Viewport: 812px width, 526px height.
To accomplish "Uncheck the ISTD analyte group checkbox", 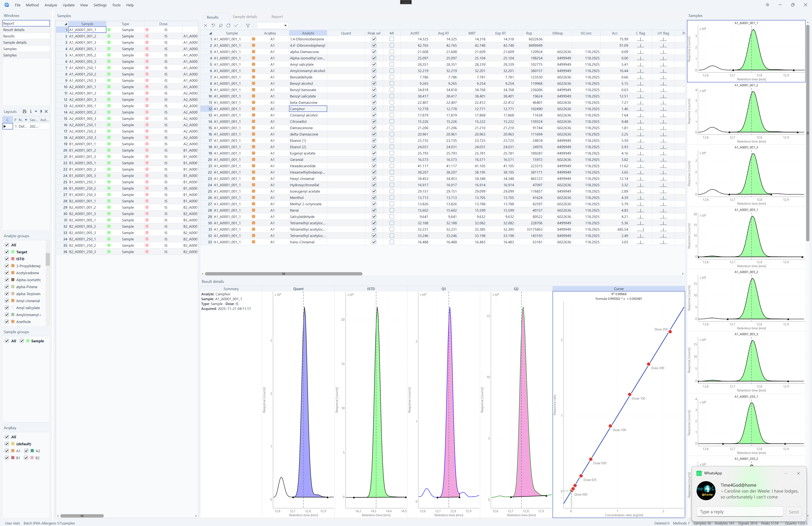I will point(7,259).
